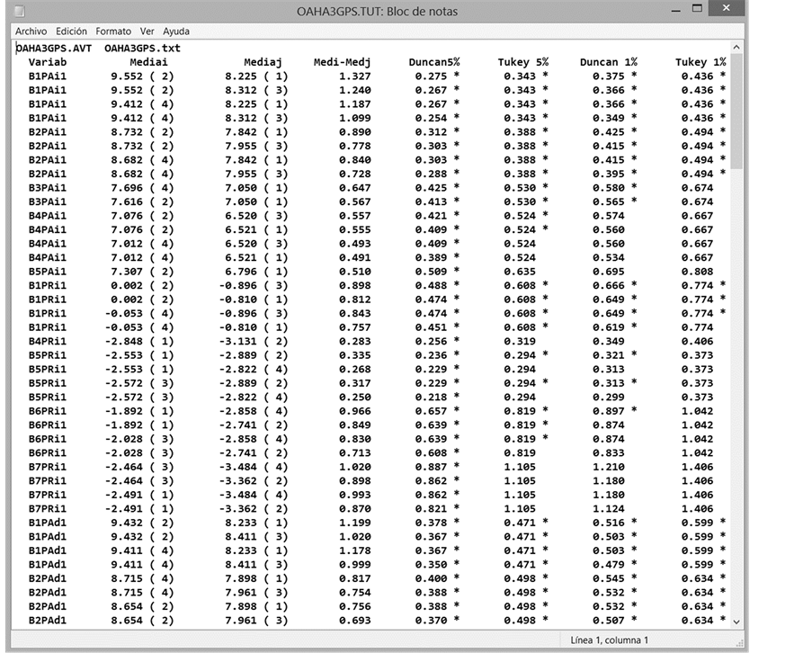This screenshot has width=812, height=653.
Task: Click the Duncan 1% value 1.210
Action: coord(609,468)
